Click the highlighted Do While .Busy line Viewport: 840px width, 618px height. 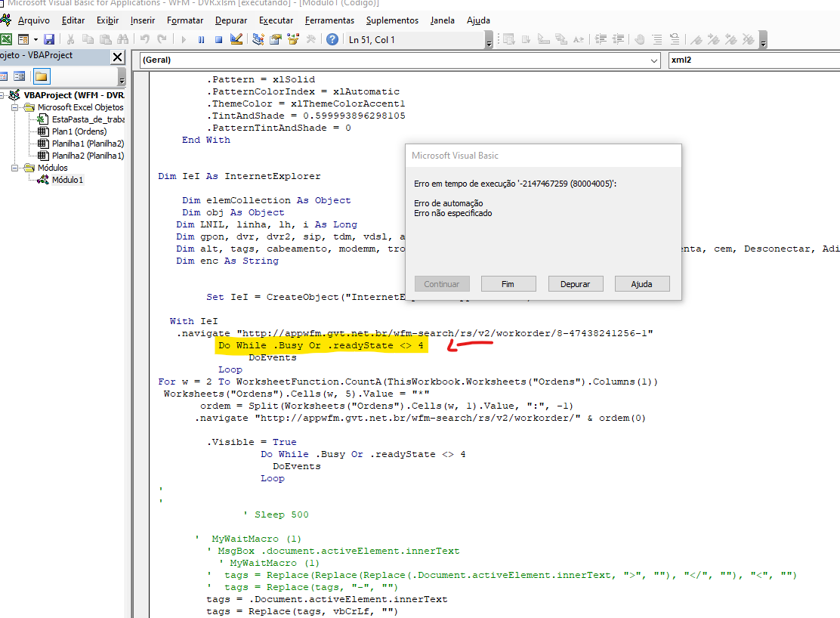point(320,345)
